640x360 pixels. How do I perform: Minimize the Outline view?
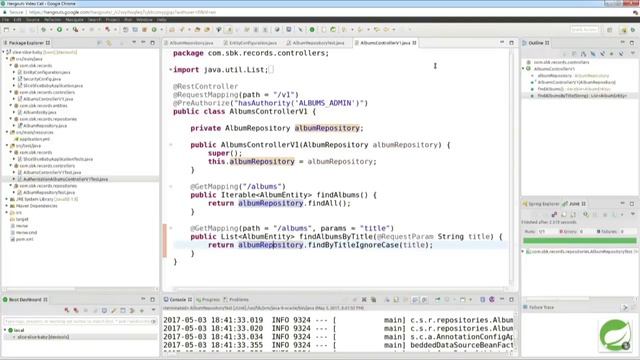[622, 42]
